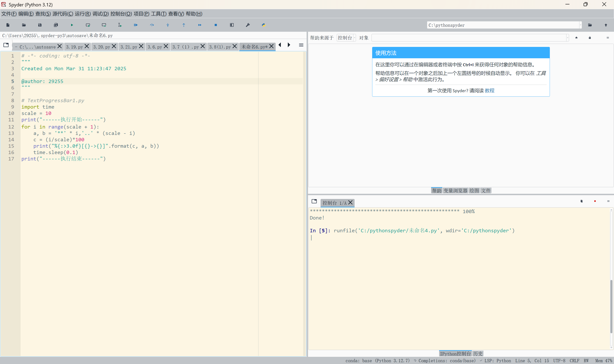Click the Run file play icon
The image size is (614, 364).
tap(72, 25)
